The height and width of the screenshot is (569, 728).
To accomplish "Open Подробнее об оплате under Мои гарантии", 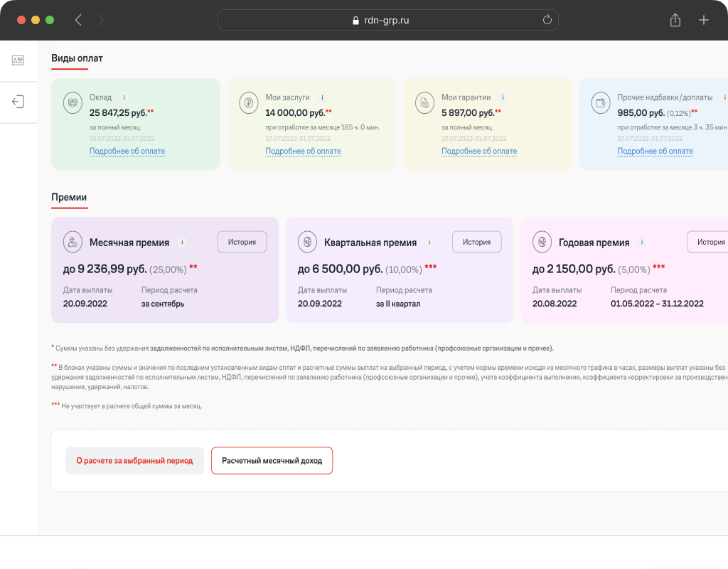I will [478, 151].
